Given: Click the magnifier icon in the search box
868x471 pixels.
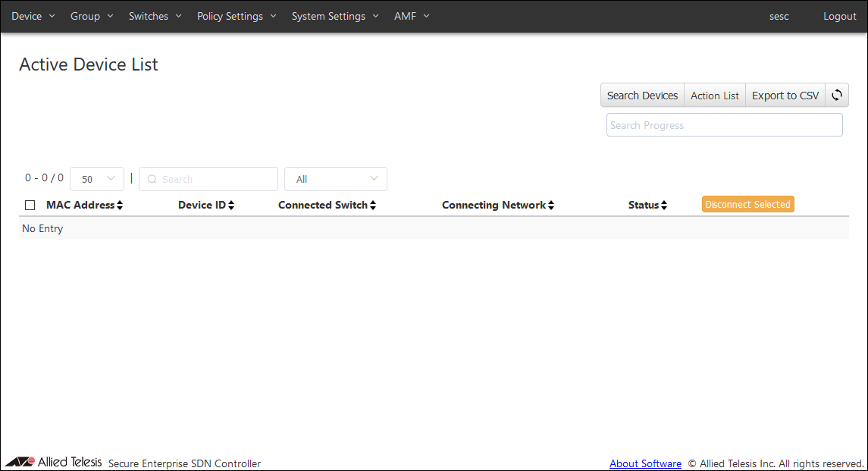Looking at the screenshot, I should tap(152, 180).
